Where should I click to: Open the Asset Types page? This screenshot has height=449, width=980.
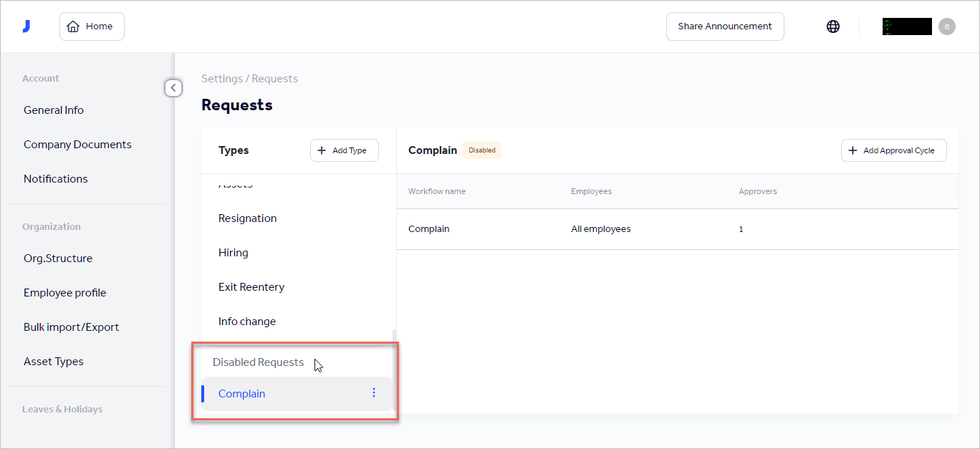[x=53, y=361]
